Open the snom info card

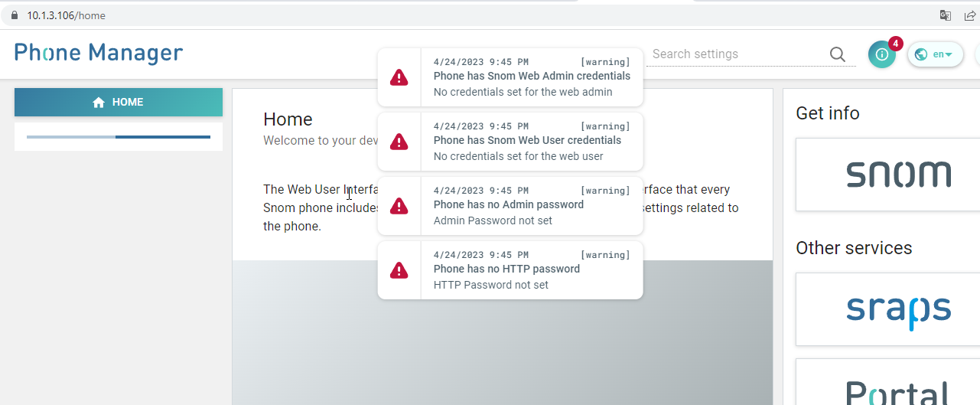click(888, 175)
